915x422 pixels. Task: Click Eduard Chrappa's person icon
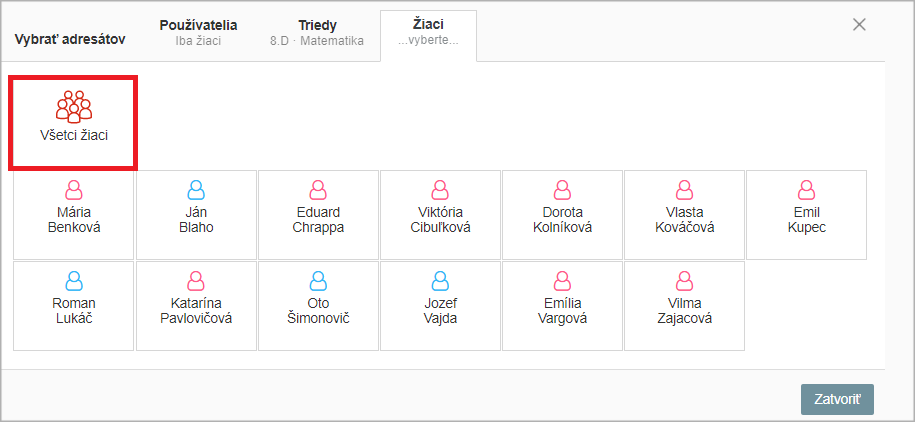[x=318, y=190]
